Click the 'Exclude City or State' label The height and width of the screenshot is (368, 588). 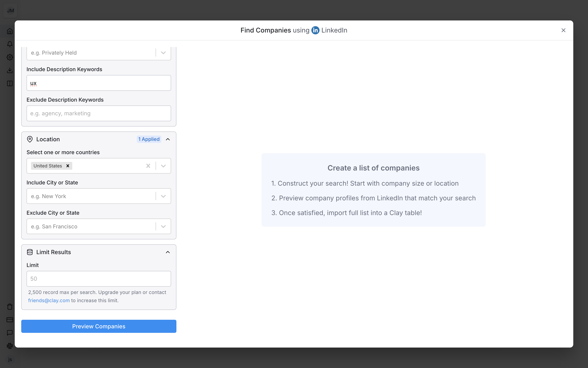pos(53,213)
